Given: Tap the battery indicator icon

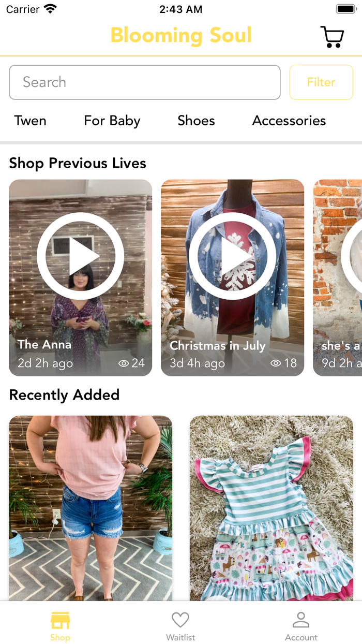Looking at the screenshot, I should coord(345,9).
